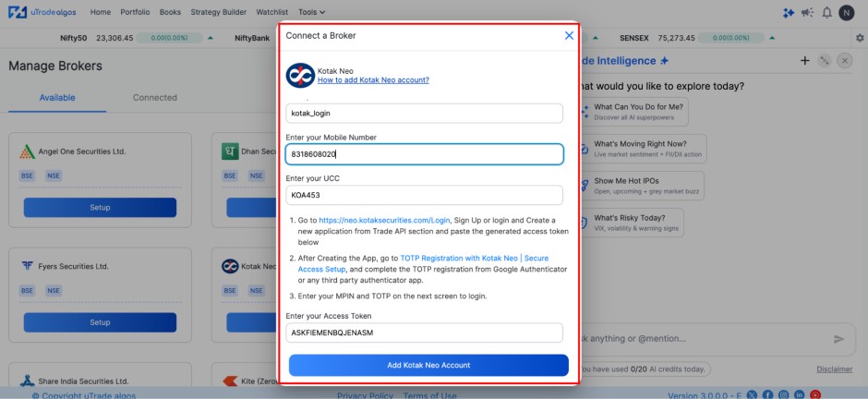868x399 pixels.
Task: Click the Access Token input field
Action: coord(424,333)
